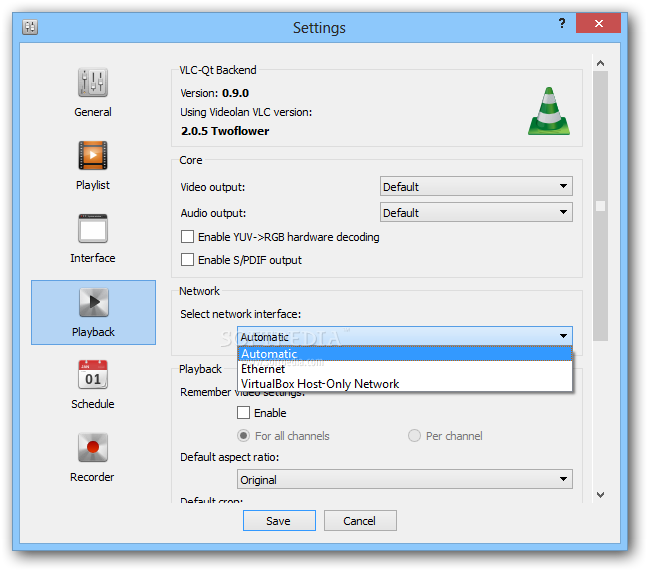Screen dimensions: 648x571
Task: Close the Settings dialog
Action: click(x=598, y=23)
